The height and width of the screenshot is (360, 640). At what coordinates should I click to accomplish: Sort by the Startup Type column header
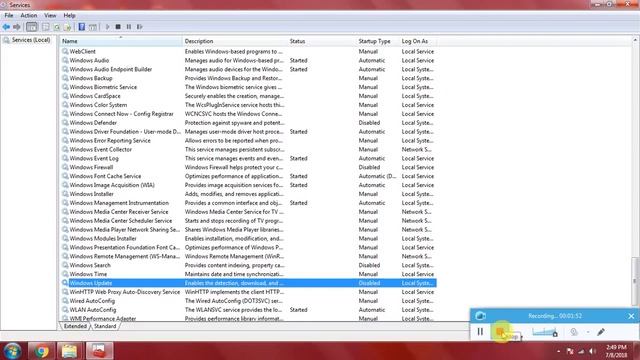click(x=378, y=41)
